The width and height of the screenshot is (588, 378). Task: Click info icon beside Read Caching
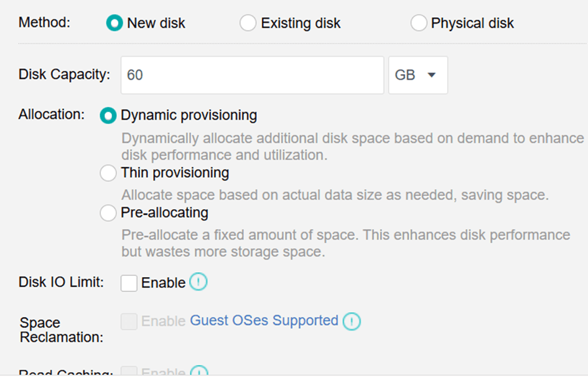point(198,372)
